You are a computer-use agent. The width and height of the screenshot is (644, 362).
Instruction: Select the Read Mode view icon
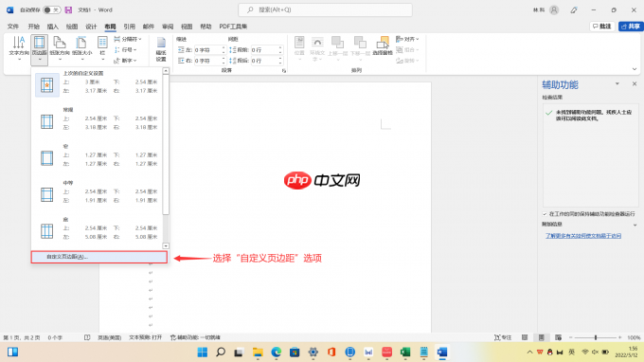[525, 337]
